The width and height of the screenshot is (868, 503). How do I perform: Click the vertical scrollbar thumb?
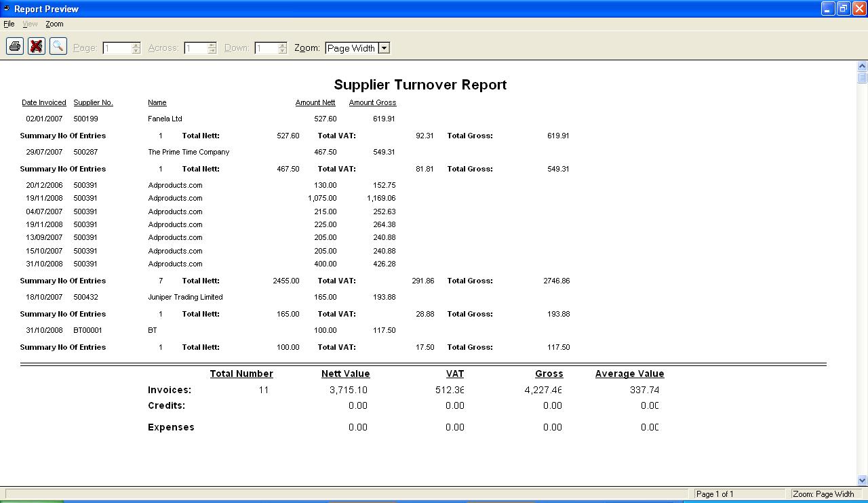[863, 77]
